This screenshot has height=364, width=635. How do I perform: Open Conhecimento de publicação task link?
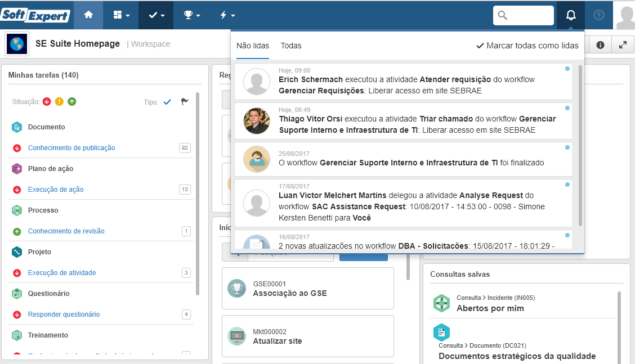pos(71,148)
